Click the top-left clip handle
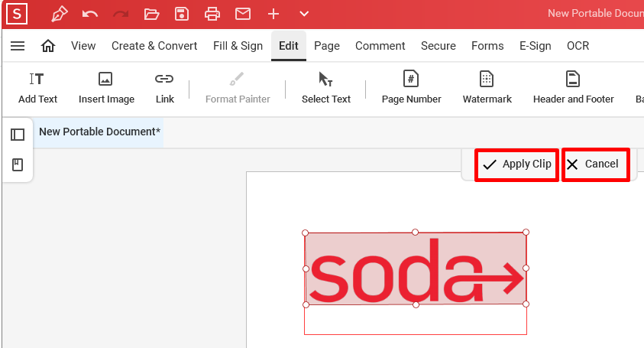 point(305,233)
